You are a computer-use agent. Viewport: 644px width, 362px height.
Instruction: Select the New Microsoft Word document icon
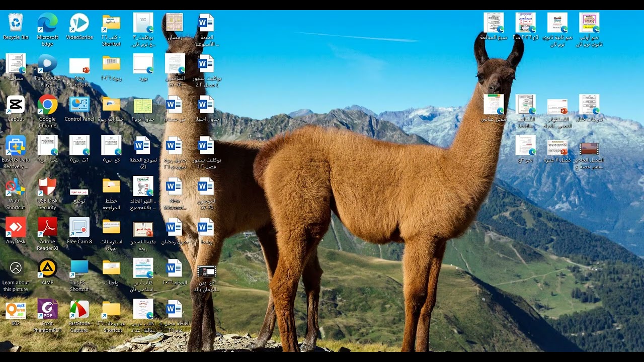(174, 187)
